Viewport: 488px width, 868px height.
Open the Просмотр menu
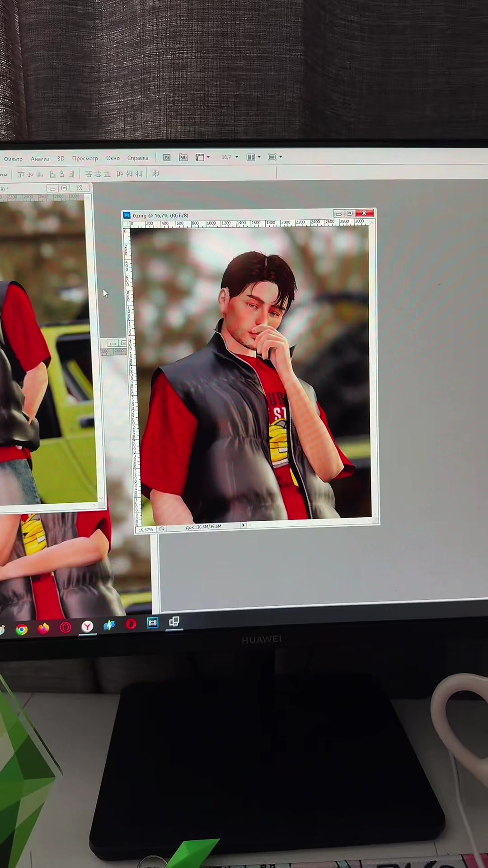85,158
